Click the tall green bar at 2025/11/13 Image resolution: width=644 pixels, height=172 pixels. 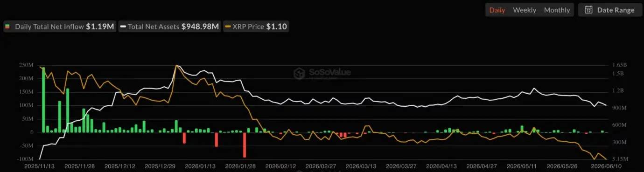tap(43, 100)
